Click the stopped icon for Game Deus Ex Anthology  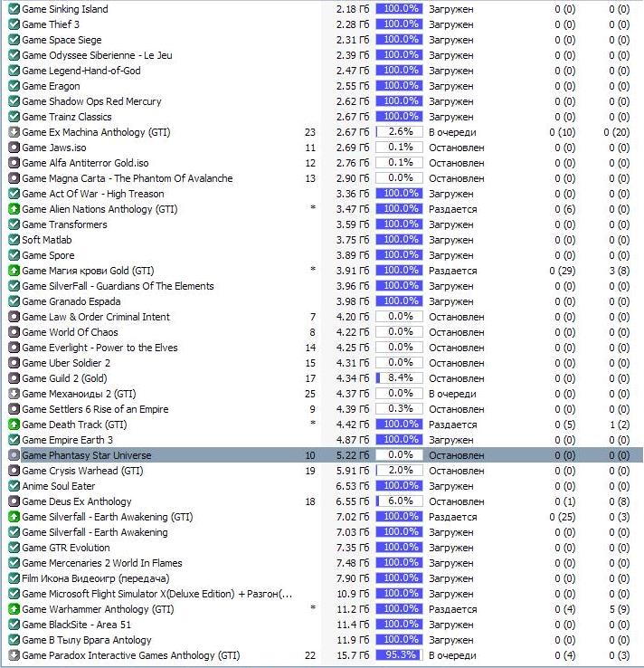tap(14, 501)
